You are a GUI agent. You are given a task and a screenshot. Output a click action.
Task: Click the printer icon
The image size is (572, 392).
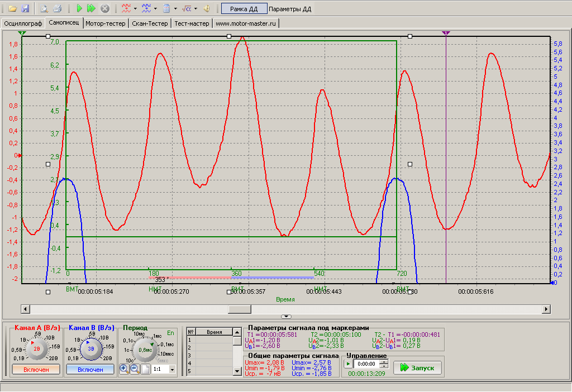coord(57,9)
